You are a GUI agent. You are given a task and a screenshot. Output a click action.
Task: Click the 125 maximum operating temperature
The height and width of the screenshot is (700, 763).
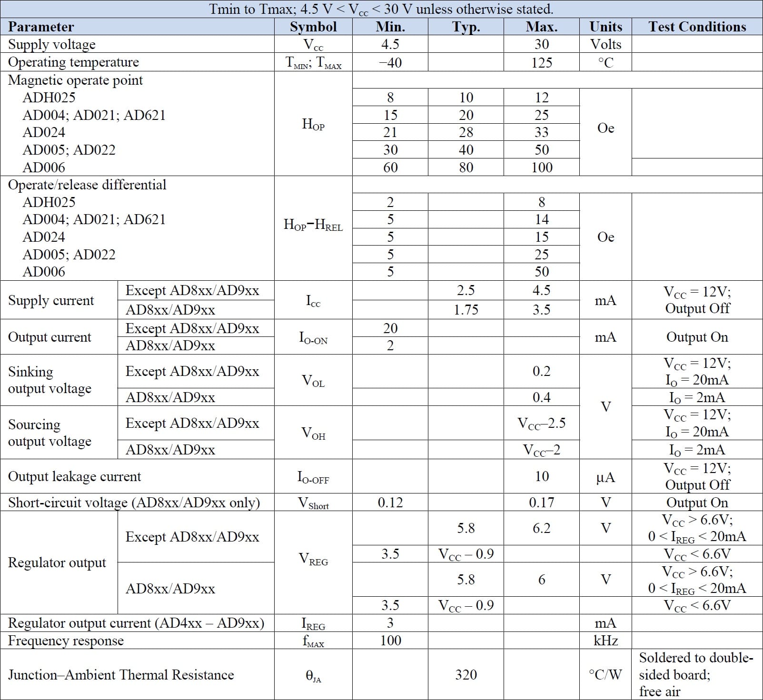(542, 62)
